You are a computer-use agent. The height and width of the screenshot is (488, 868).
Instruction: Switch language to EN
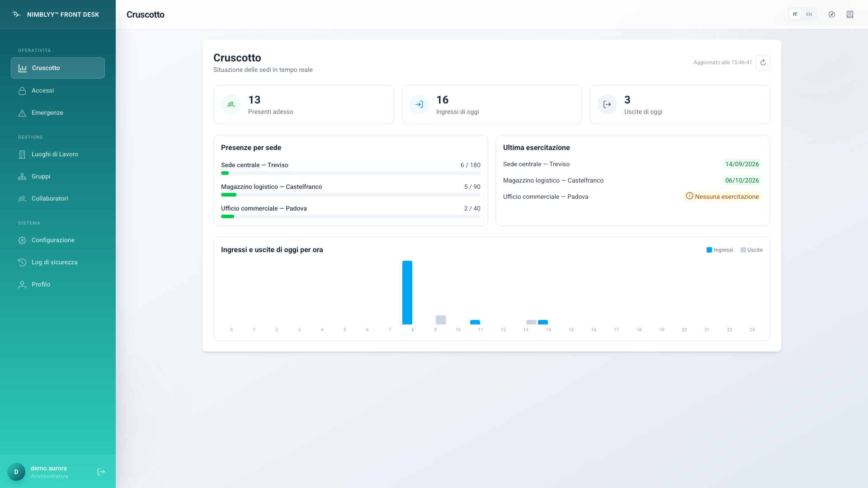[x=809, y=14]
